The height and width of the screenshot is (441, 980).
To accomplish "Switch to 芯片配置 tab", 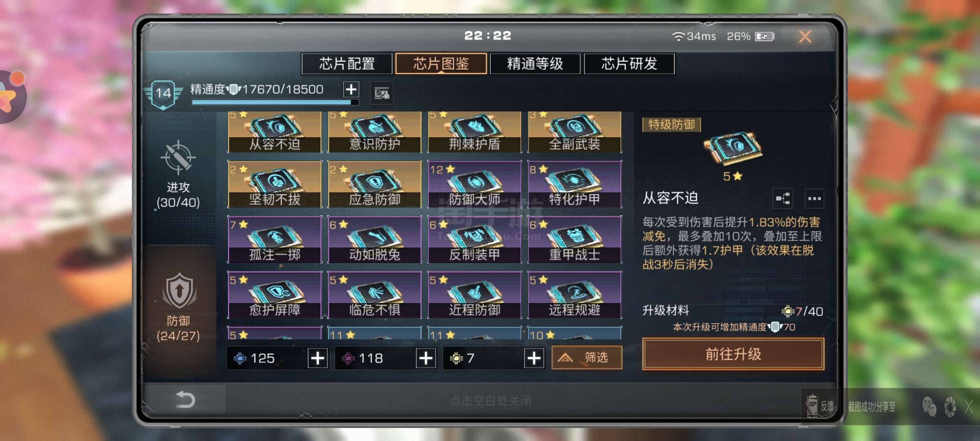I will [347, 64].
